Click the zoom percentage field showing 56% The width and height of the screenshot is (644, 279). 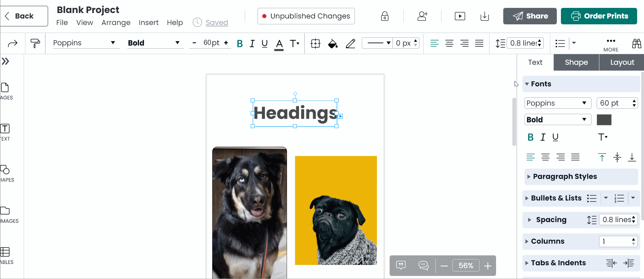coord(465,266)
